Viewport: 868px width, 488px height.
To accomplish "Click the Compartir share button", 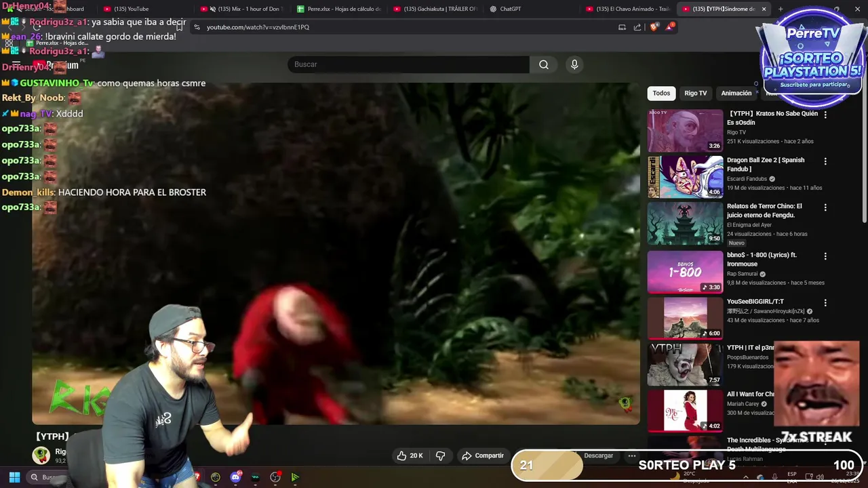I will tap(482, 455).
